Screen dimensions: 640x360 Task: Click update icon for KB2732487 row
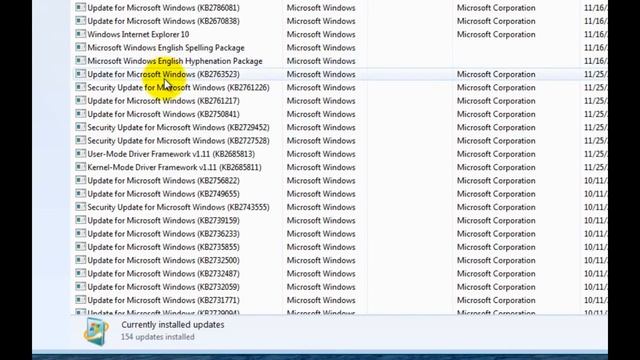pyautogui.click(x=80, y=273)
